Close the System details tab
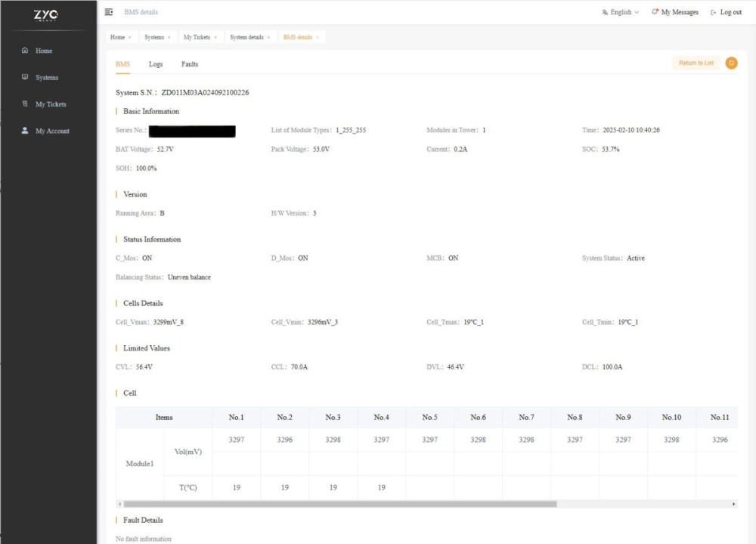Screen dimensions: 756x544 [x=268, y=37]
